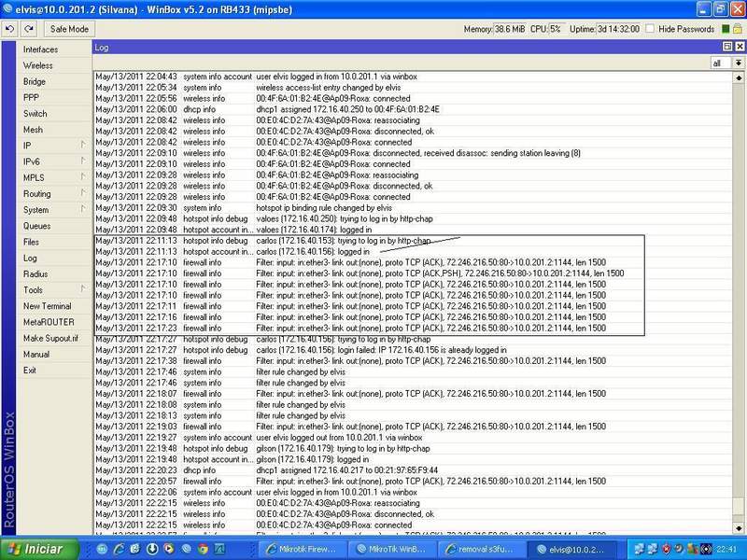This screenshot has height=560, width=747.
Task: Click the media player icon in quick launch
Action: click(169, 549)
